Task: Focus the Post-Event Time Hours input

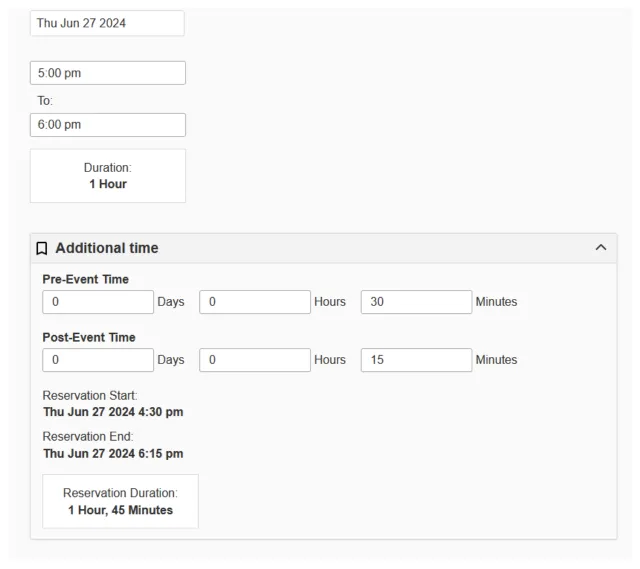Action: click(255, 360)
